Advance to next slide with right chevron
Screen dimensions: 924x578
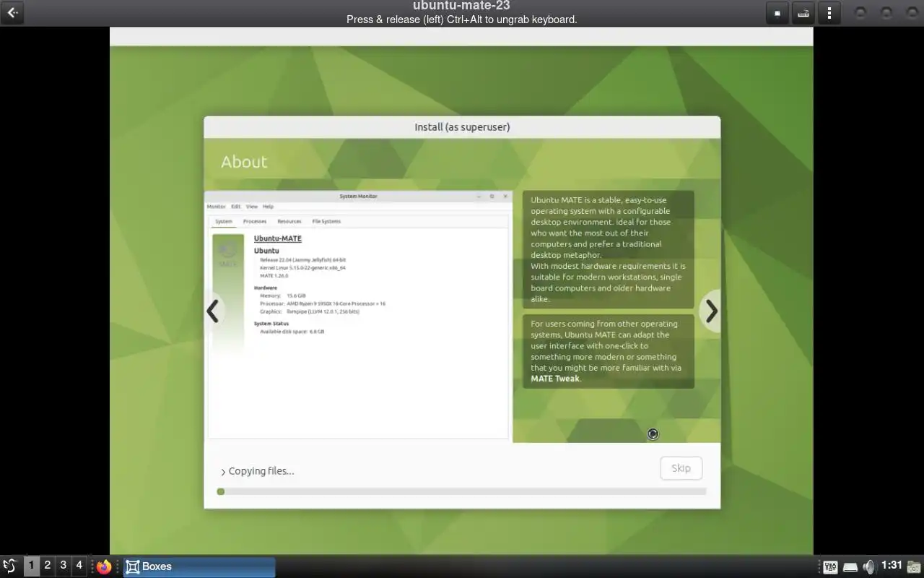pyautogui.click(x=711, y=311)
